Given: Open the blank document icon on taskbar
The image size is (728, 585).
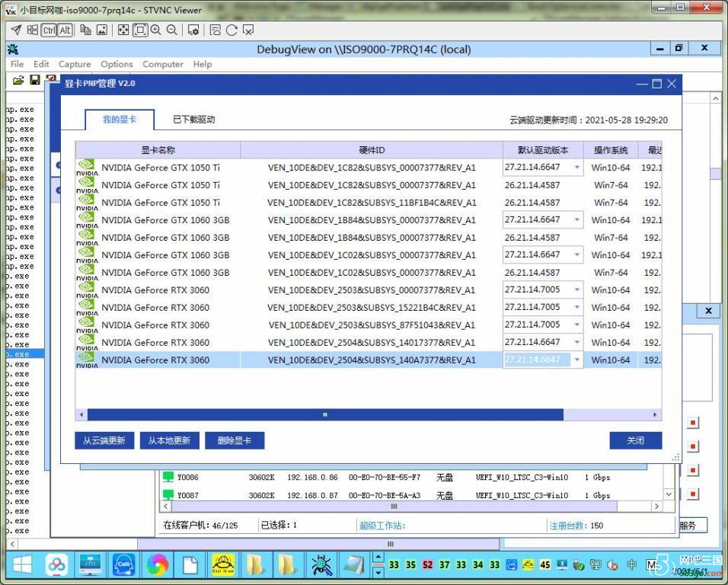Looking at the screenshot, I should 191,565.
